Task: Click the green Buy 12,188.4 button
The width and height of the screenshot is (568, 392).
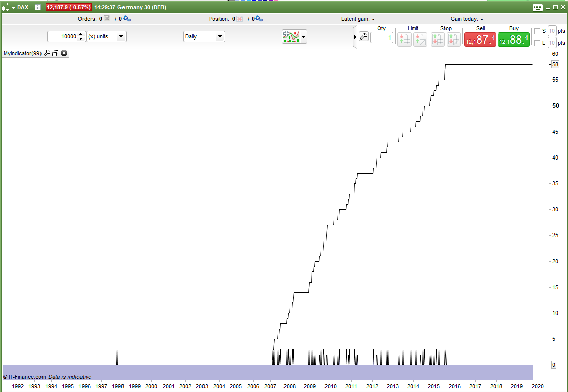Action: click(x=513, y=40)
